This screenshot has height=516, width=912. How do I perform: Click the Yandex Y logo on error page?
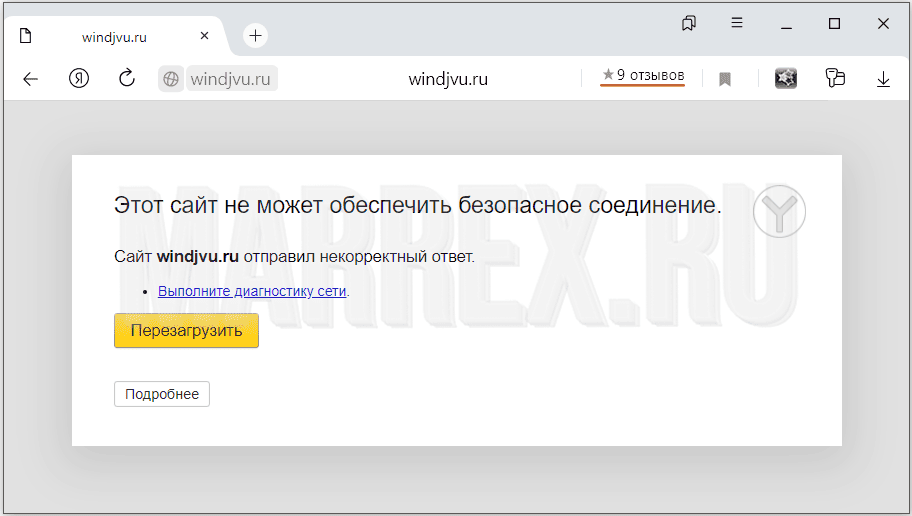779,212
